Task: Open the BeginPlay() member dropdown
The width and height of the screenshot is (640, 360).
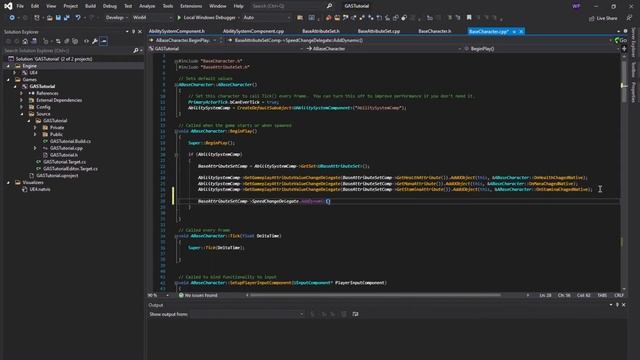Action: point(541,49)
